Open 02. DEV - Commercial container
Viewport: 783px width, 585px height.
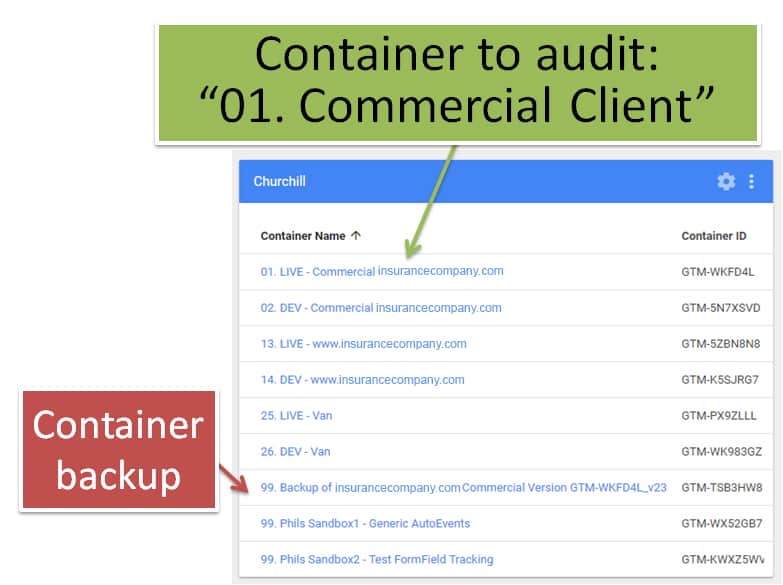(381, 308)
